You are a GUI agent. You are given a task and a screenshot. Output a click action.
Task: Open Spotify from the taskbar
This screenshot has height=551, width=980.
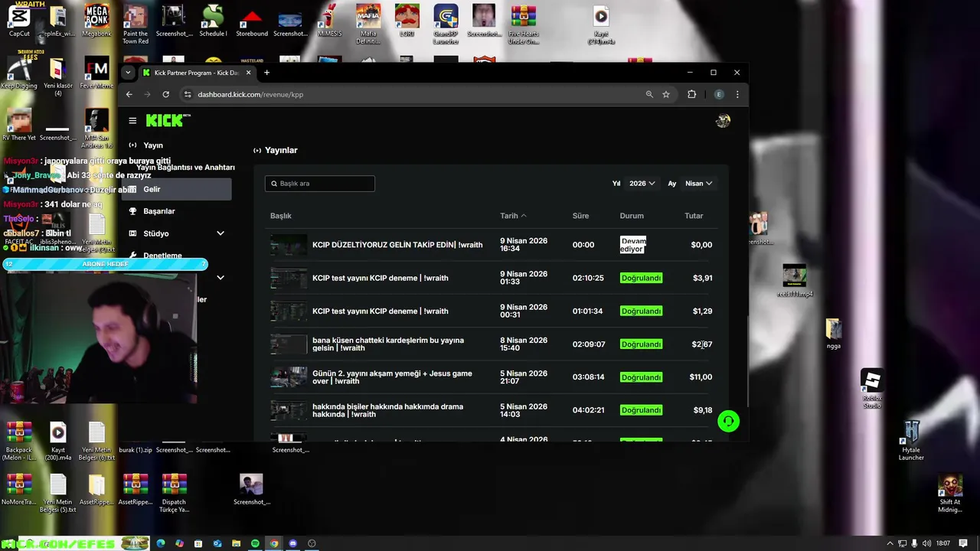[255, 543]
